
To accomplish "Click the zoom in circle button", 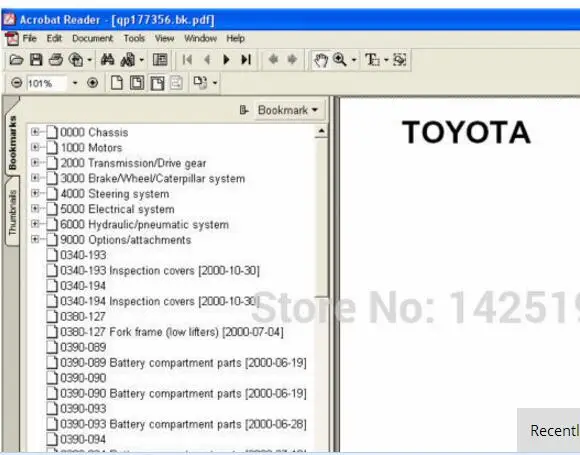I will pos(92,82).
